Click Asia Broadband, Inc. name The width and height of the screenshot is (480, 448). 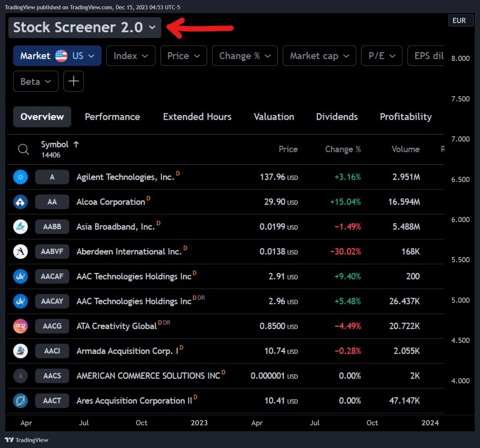[x=115, y=227]
